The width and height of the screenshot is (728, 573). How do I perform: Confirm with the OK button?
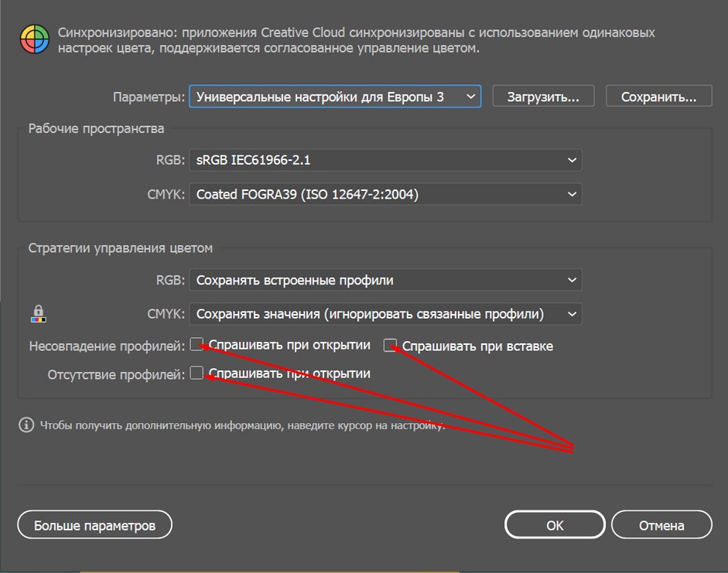point(555,525)
